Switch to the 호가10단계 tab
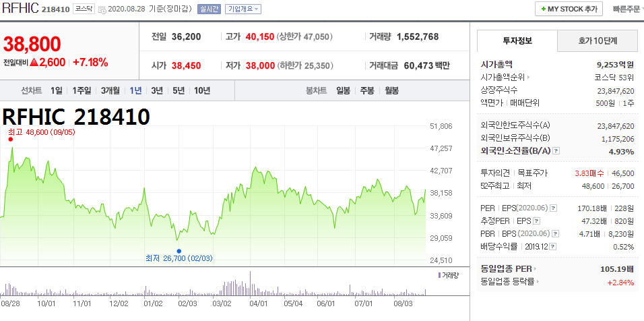 tap(598, 40)
